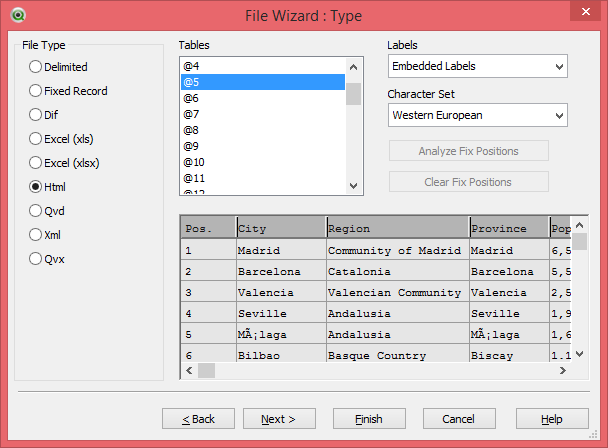Click the QlikView app icon in title bar
The height and width of the screenshot is (448, 608).
tap(18, 16)
